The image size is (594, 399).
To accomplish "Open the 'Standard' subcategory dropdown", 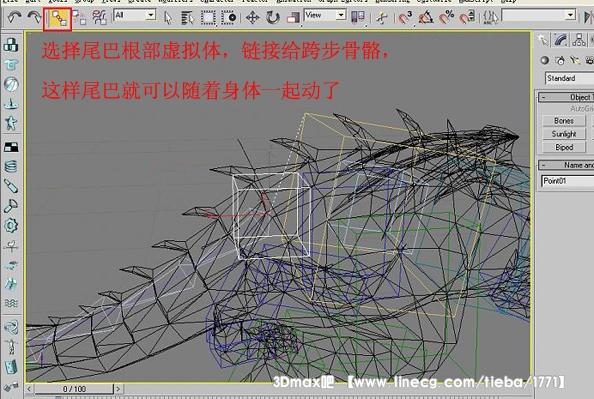I will click(569, 78).
